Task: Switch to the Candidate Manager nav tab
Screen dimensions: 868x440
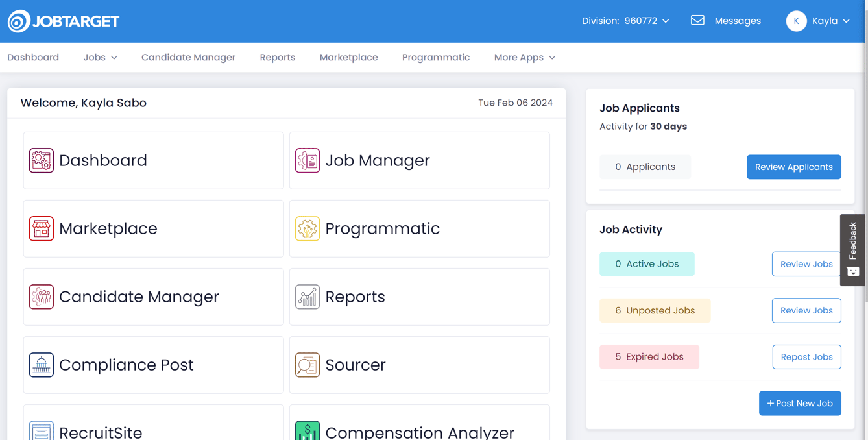Action: tap(188, 57)
